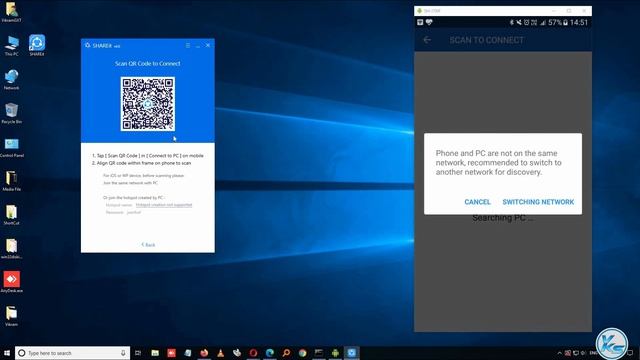The image size is (640, 360).
Task: Expand the system tray hidden icons arrow
Action: (560, 353)
